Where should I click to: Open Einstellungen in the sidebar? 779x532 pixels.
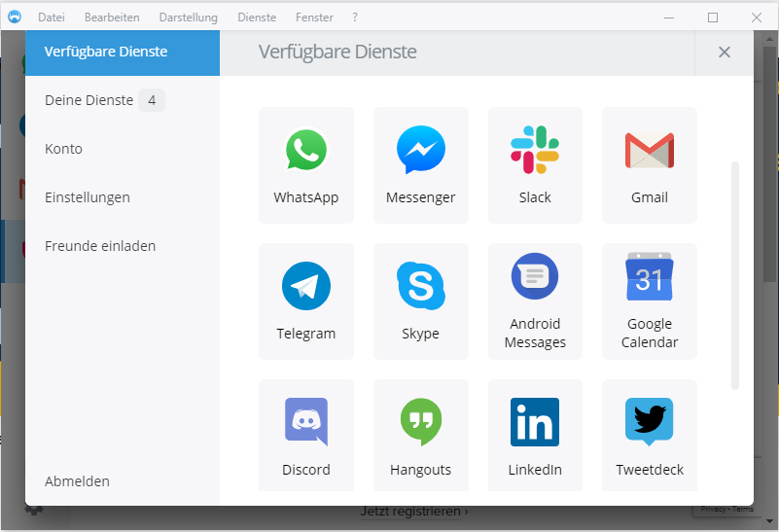[x=88, y=197]
